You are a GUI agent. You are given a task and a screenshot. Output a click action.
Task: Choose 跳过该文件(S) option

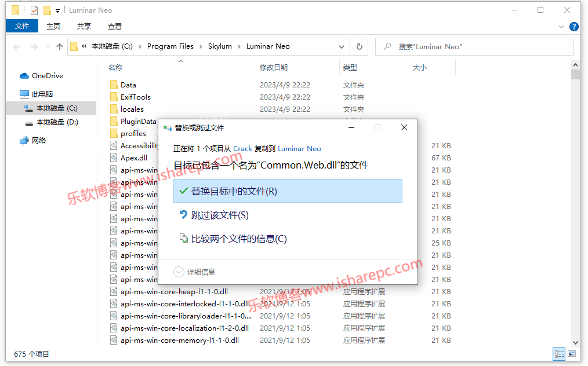(219, 215)
